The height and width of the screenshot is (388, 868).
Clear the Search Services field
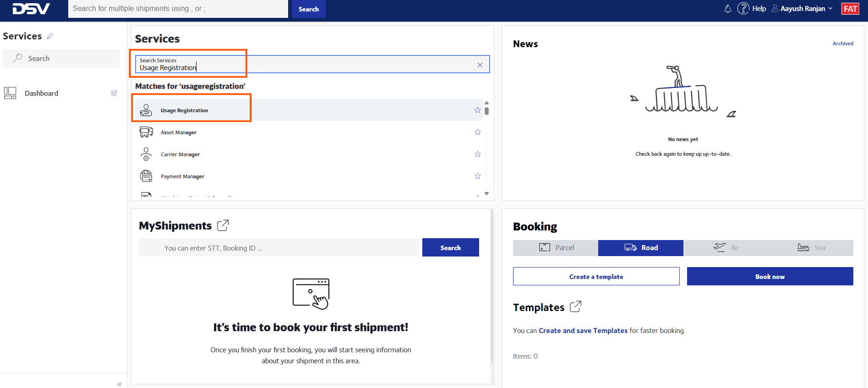480,65
